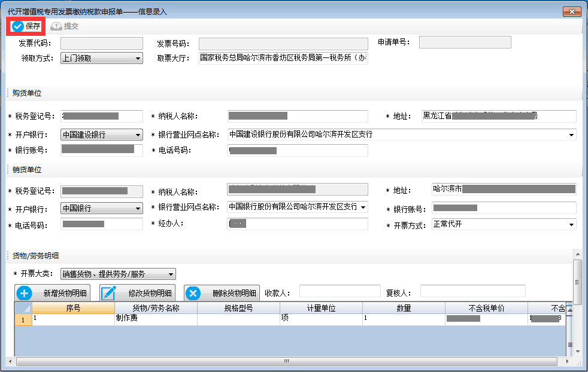Select the 项 unit cell in row 1
The height and width of the screenshot is (372, 588).
click(x=321, y=319)
